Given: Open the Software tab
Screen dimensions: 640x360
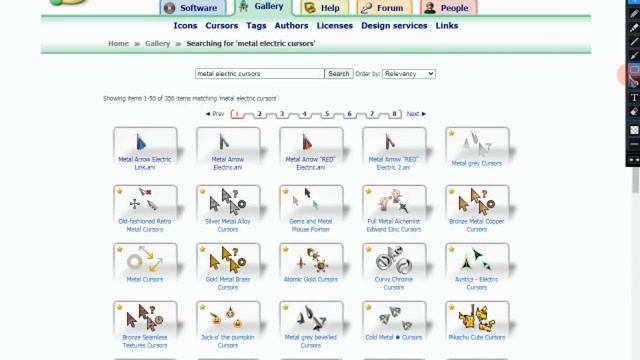Looking at the screenshot, I should coord(193,8).
